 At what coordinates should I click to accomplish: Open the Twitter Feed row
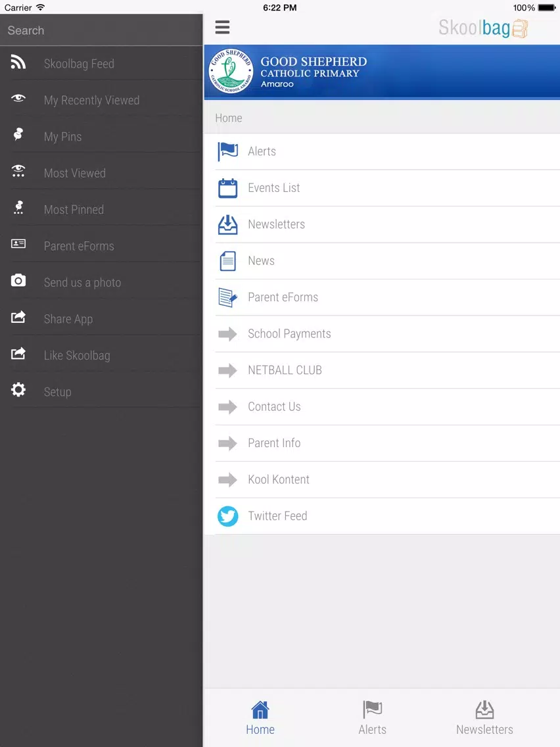(x=382, y=516)
